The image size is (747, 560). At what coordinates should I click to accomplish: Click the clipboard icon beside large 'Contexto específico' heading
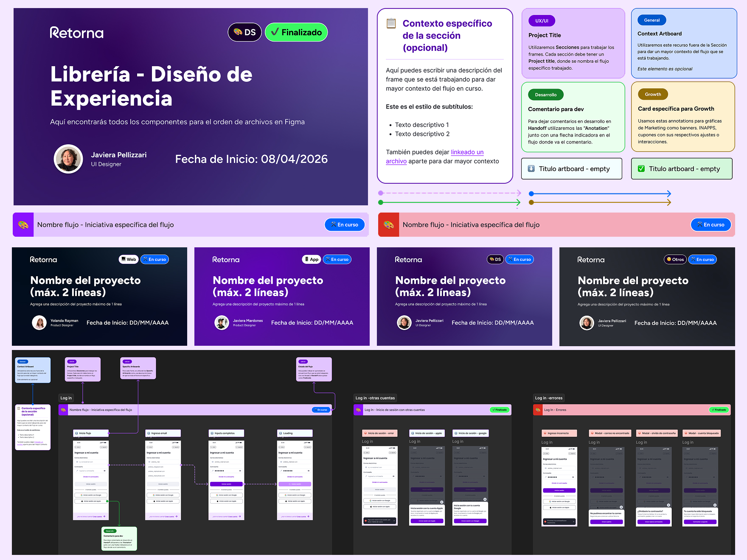pyautogui.click(x=391, y=23)
